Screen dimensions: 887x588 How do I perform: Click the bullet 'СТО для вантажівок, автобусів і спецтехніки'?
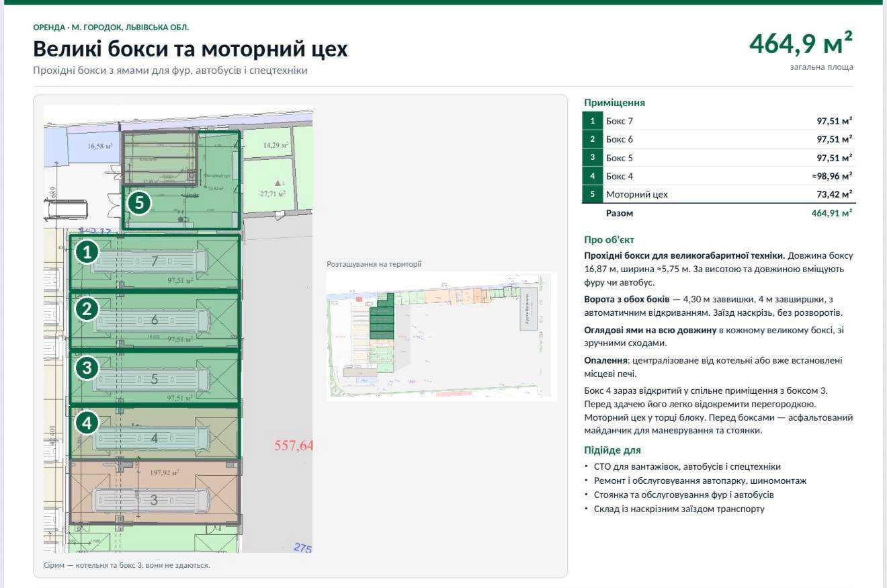pos(687,466)
